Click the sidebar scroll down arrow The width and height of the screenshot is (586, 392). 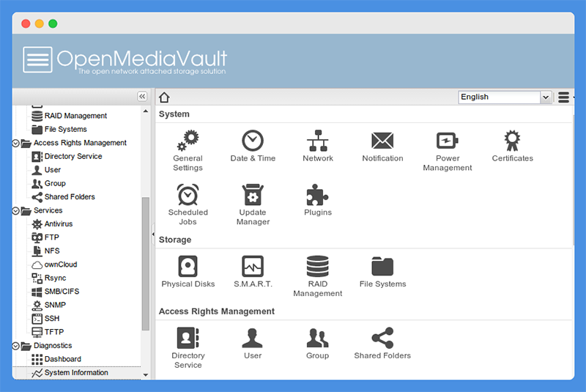pyautogui.click(x=146, y=375)
